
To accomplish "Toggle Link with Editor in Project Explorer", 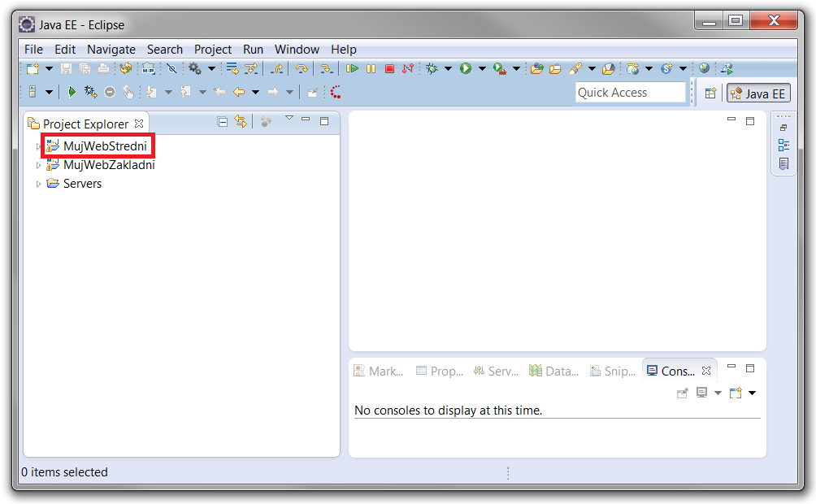I will click(x=241, y=122).
